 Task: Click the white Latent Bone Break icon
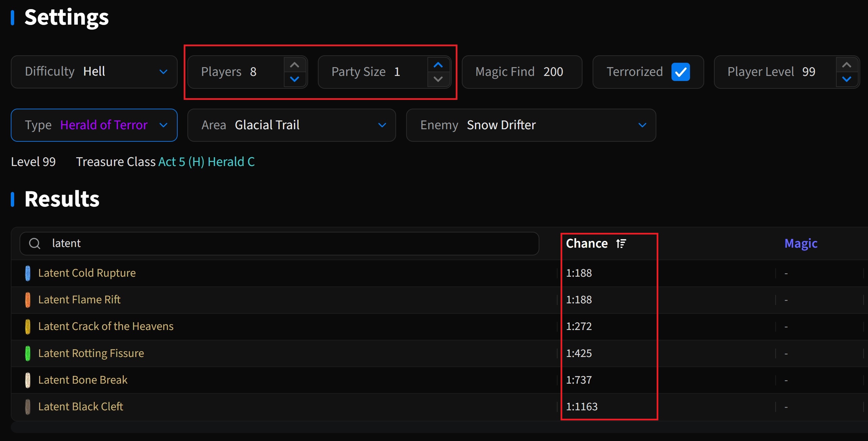(28, 380)
